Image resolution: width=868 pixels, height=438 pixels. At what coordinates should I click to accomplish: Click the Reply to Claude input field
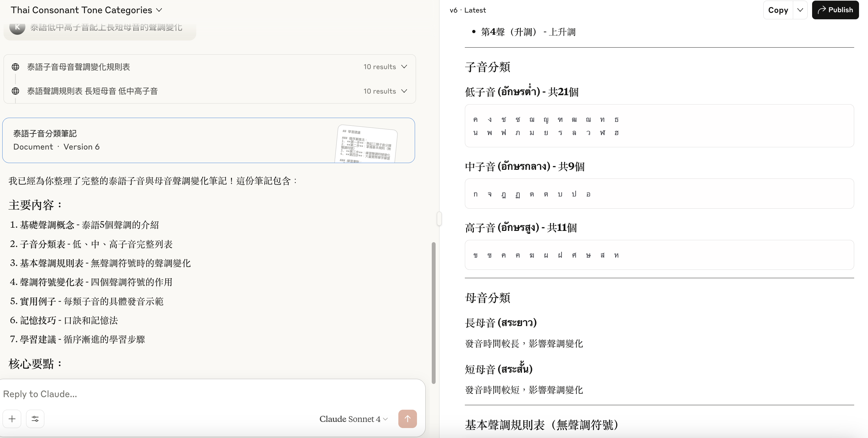coord(209,394)
